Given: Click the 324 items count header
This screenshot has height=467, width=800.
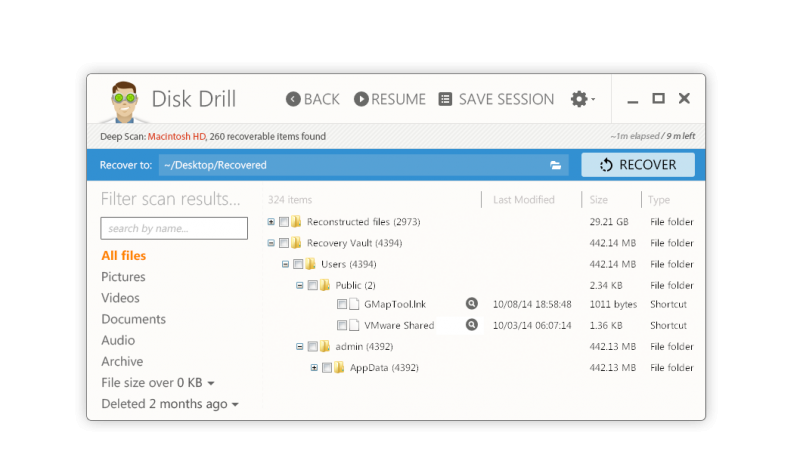Looking at the screenshot, I should (x=290, y=200).
